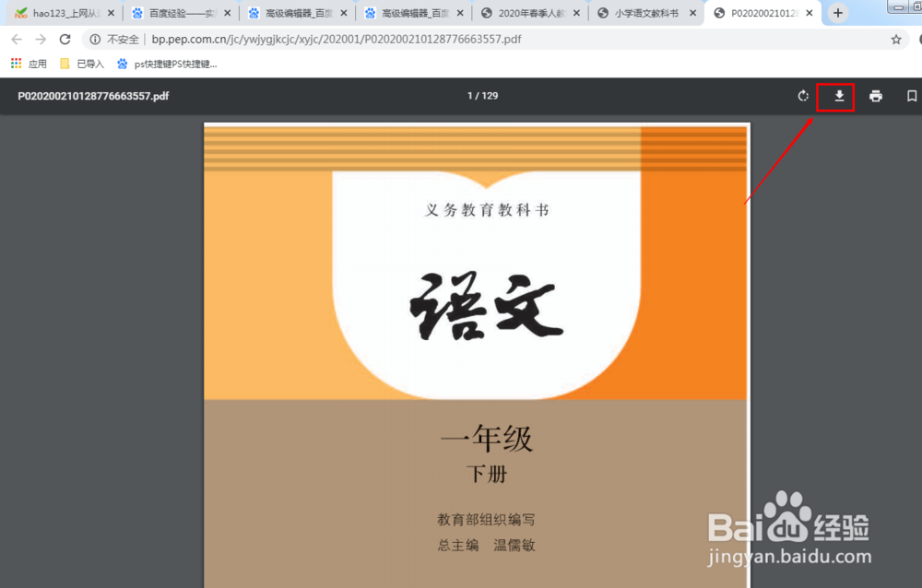This screenshot has width=922, height=588.
Task: Open a new tab with the plus button
Action: click(x=837, y=12)
